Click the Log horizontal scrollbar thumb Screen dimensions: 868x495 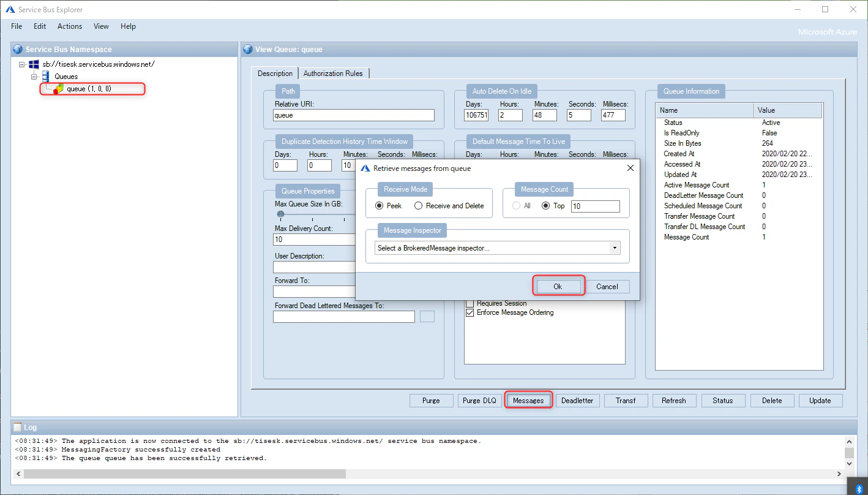coord(185,474)
